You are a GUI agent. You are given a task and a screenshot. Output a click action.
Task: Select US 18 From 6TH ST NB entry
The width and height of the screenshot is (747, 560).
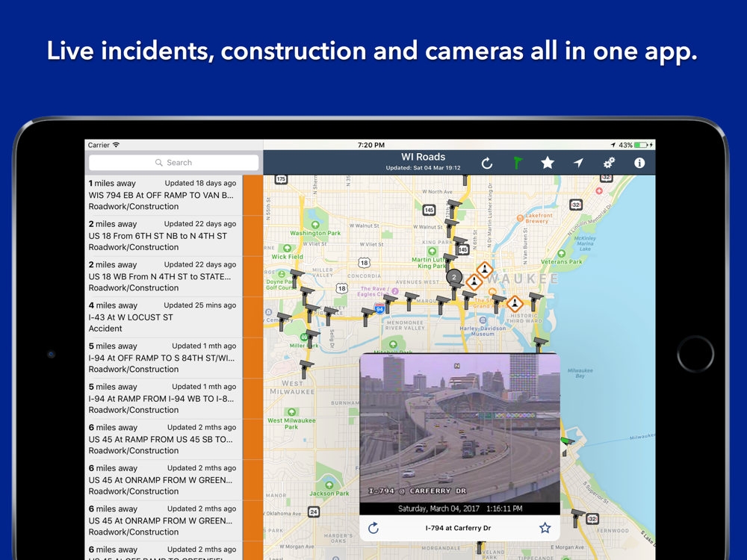pos(163,236)
